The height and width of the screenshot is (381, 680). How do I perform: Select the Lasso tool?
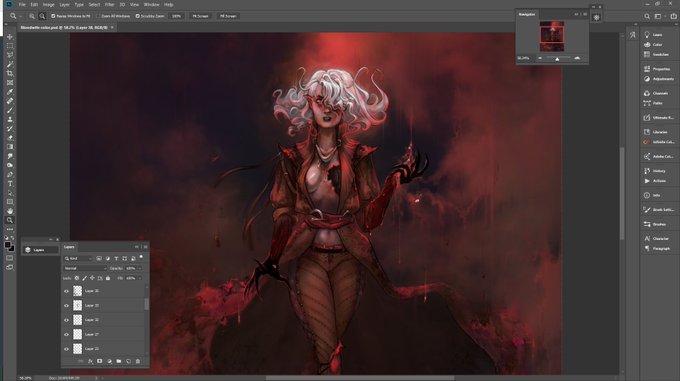[x=10, y=55]
